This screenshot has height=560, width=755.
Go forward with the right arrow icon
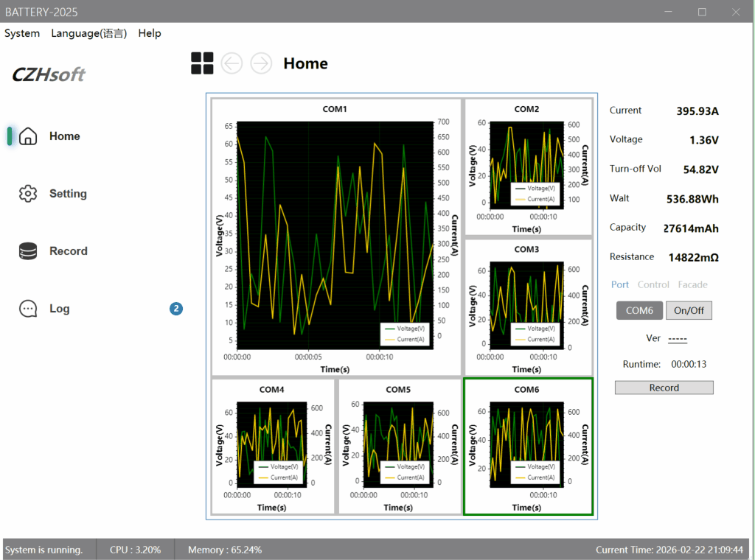(261, 63)
